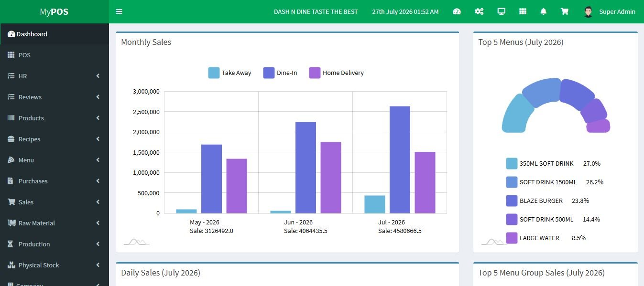This screenshot has width=644, height=286.
Task: Click the Recipes burger icon in sidebar
Action: coord(11,139)
